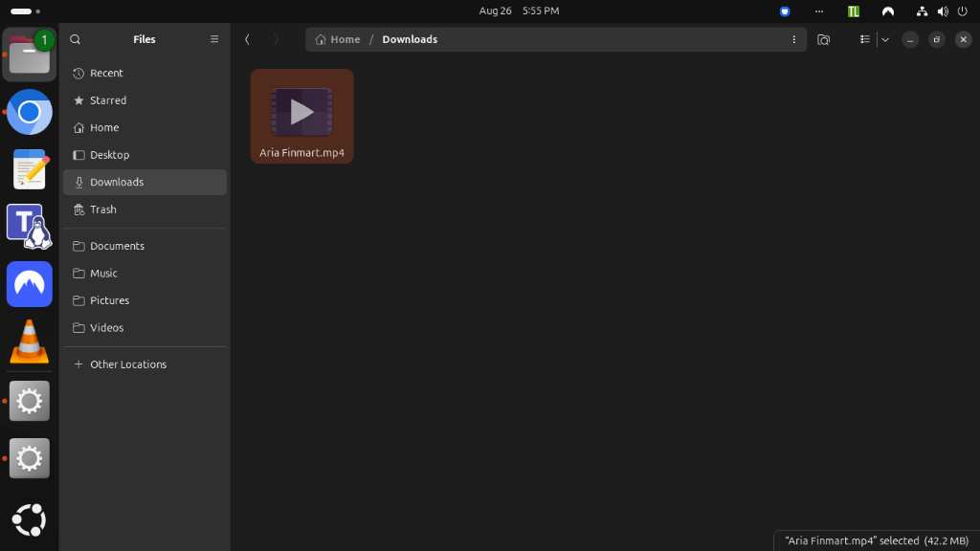Open NordVPN app from the dock
Screen dimensions: 980x551
(30, 284)
